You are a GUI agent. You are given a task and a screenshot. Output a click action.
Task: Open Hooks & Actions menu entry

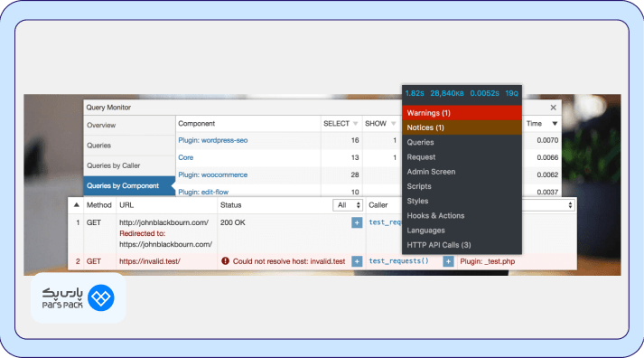462,216
